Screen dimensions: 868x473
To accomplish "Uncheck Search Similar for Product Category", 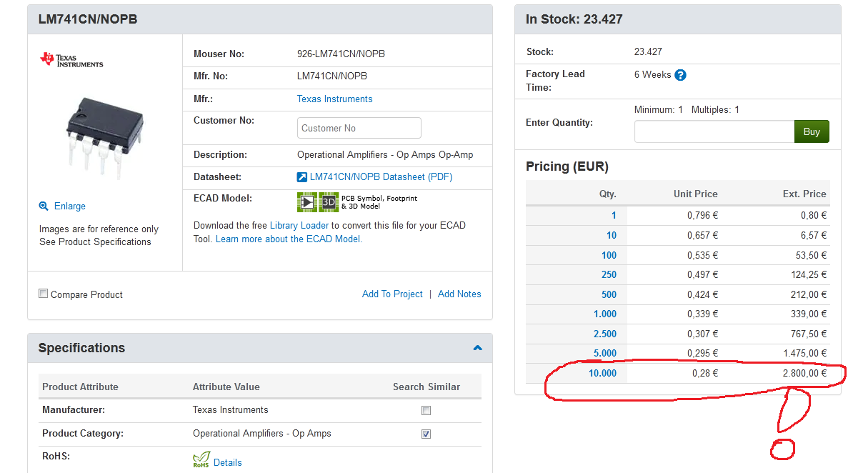I will (426, 434).
